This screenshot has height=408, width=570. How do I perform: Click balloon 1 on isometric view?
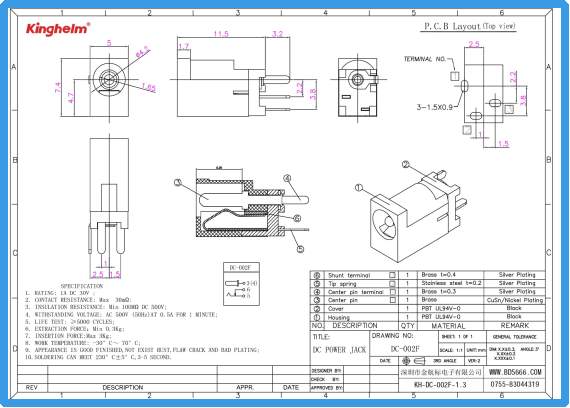[359, 188]
